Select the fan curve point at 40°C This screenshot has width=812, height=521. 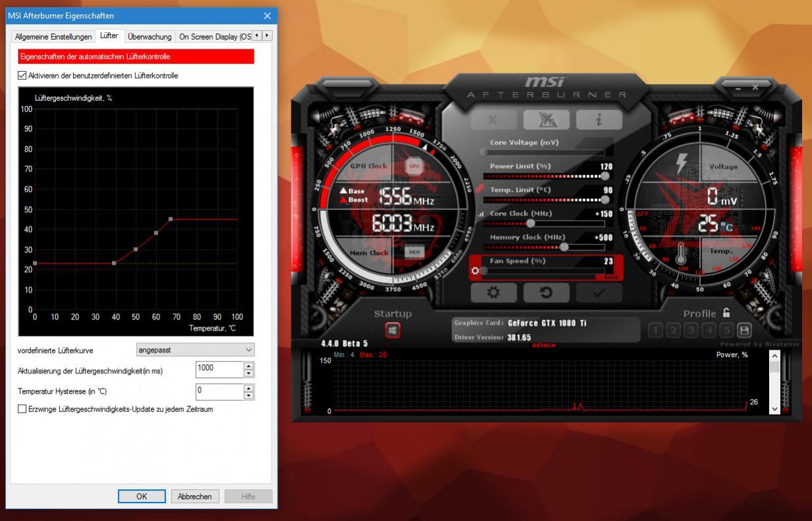coord(114,263)
